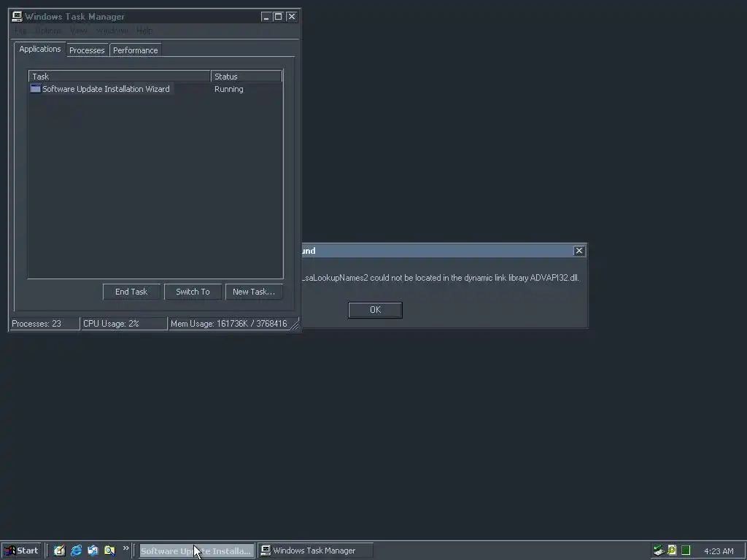Sort by the Status column header
747x560 pixels.
tap(247, 76)
